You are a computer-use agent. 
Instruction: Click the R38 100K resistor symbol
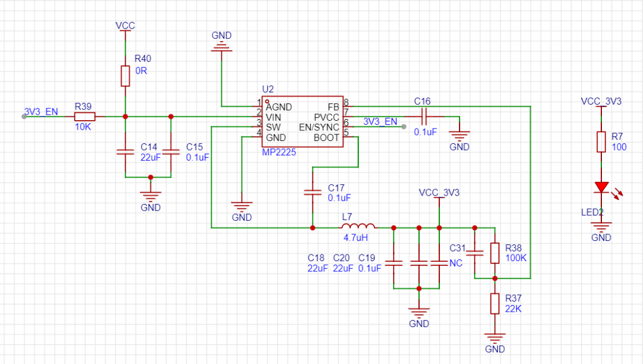pyautogui.click(x=494, y=253)
